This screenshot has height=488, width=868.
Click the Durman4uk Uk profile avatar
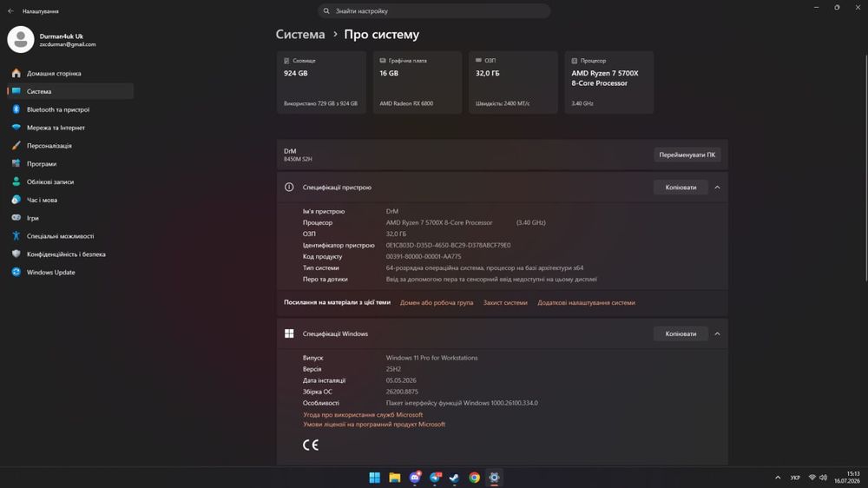point(21,40)
